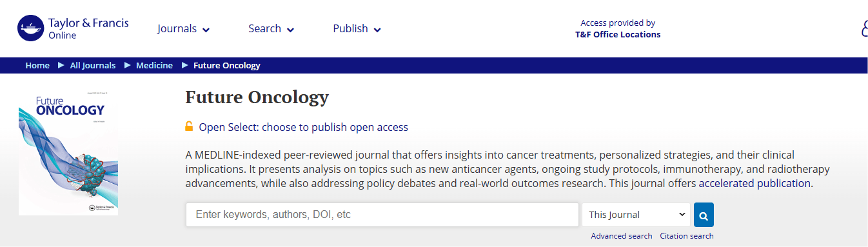Click the accelerated publication link
This screenshot has width=868, height=247.
[x=756, y=183]
